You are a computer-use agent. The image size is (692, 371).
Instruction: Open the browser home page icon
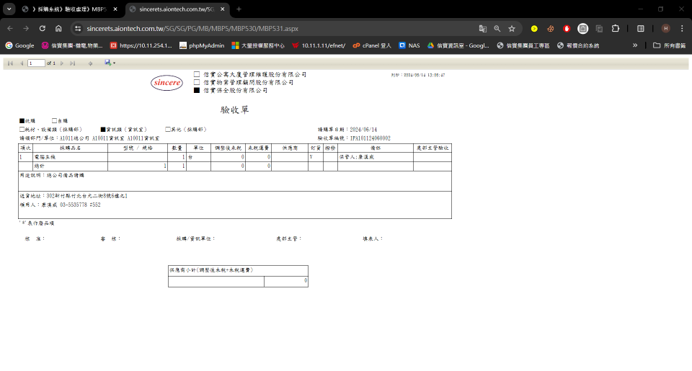point(58,28)
